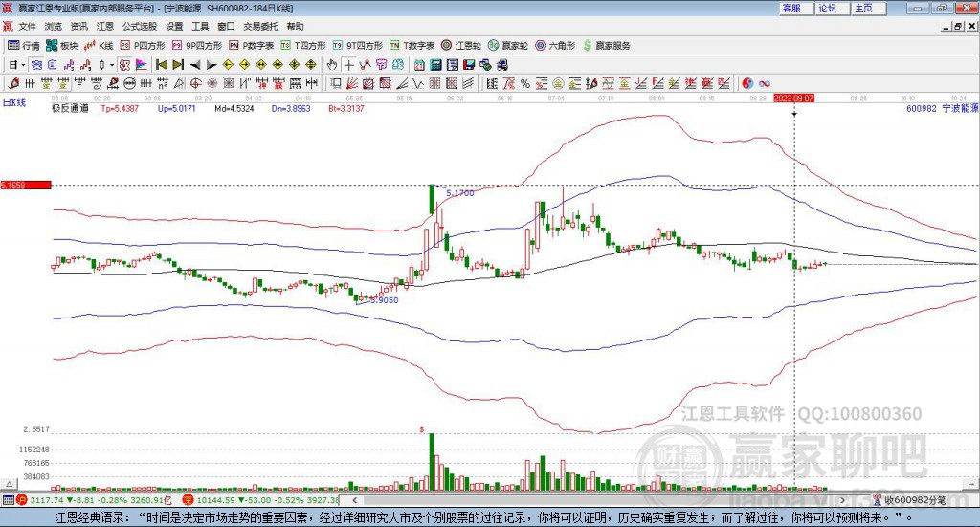
Task: Open the 江恩 menu
Action: click(x=105, y=26)
